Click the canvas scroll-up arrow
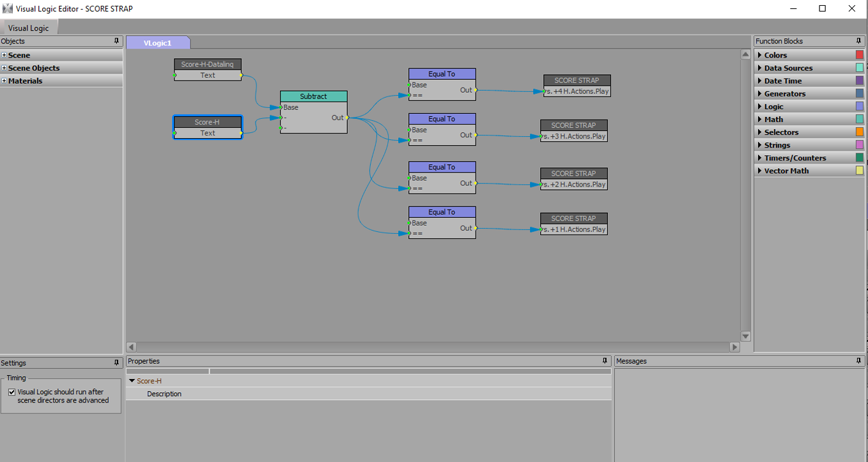The image size is (868, 462). coord(745,55)
